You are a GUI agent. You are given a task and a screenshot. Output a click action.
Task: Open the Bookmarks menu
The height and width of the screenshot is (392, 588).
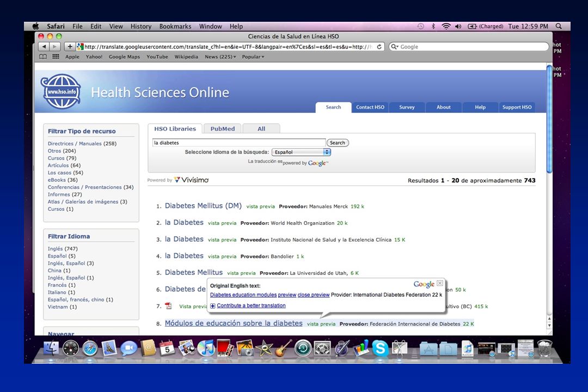click(175, 26)
